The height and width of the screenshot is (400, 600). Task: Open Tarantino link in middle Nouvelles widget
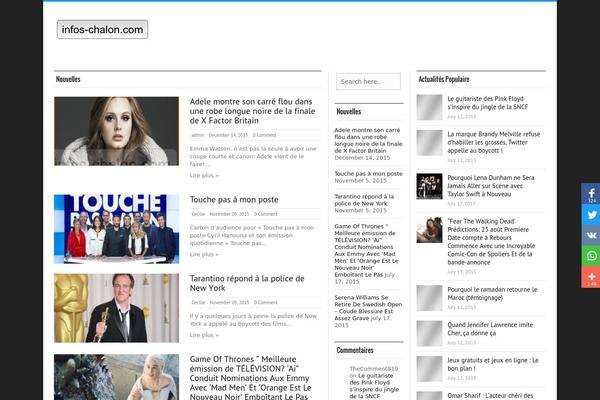364,200
